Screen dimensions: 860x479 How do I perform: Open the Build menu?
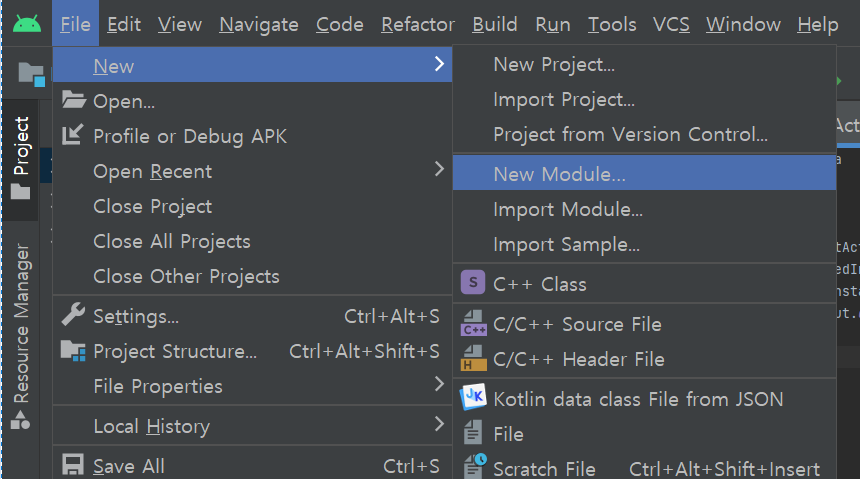495,24
